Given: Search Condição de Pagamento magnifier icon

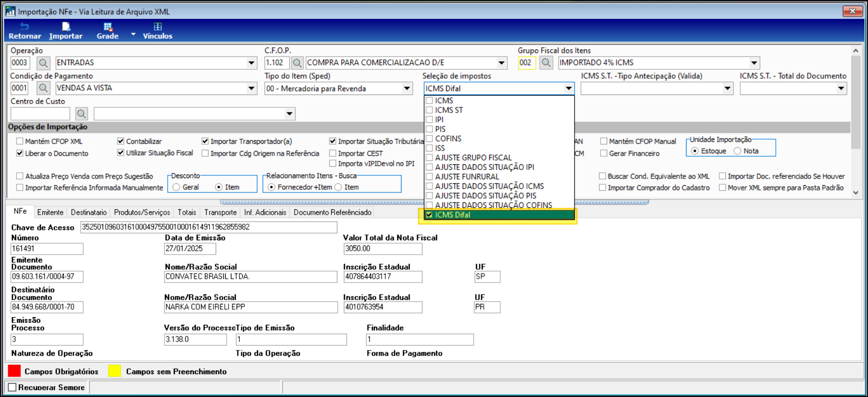Looking at the screenshot, I should 43,88.
